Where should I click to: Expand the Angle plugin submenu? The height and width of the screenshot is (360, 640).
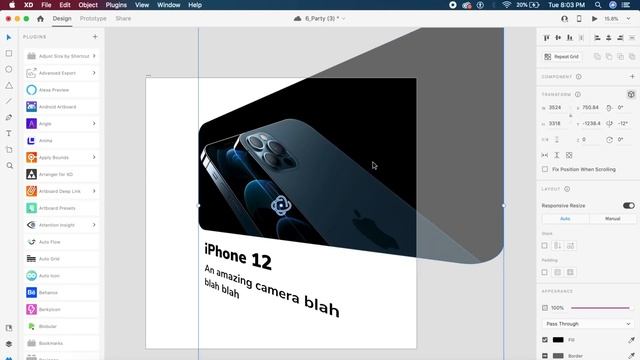pyautogui.click(x=94, y=123)
